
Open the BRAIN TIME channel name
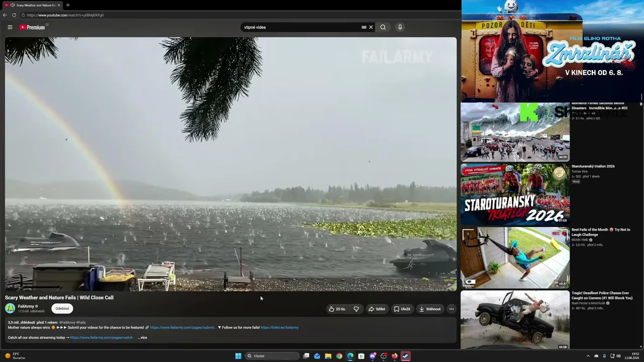(580, 240)
